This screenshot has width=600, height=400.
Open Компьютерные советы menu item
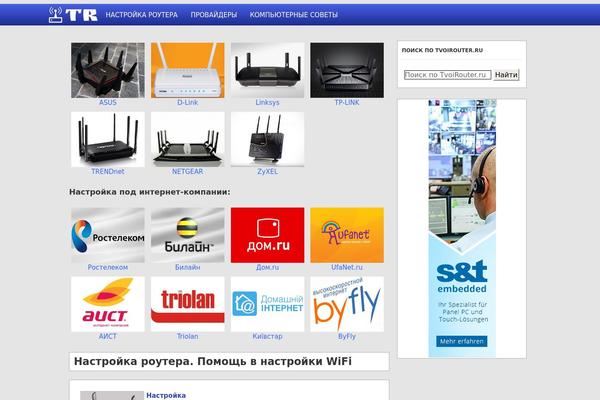point(293,15)
